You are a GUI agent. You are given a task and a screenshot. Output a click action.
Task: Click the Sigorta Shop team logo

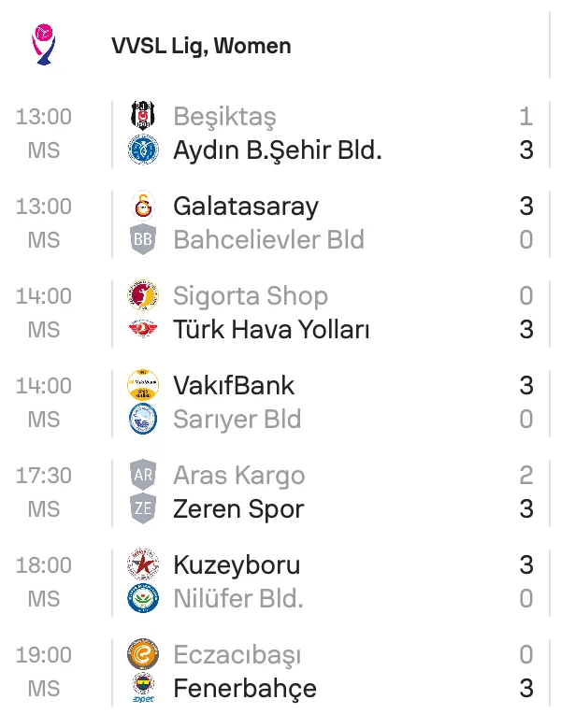click(143, 296)
